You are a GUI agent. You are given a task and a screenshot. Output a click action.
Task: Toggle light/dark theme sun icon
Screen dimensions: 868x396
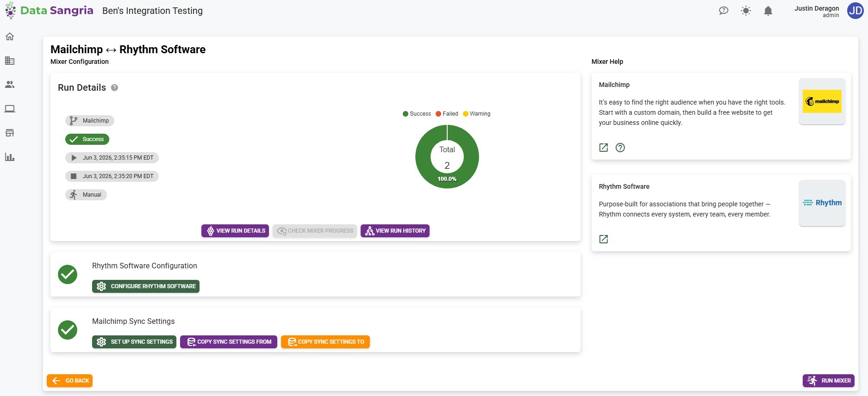746,11
